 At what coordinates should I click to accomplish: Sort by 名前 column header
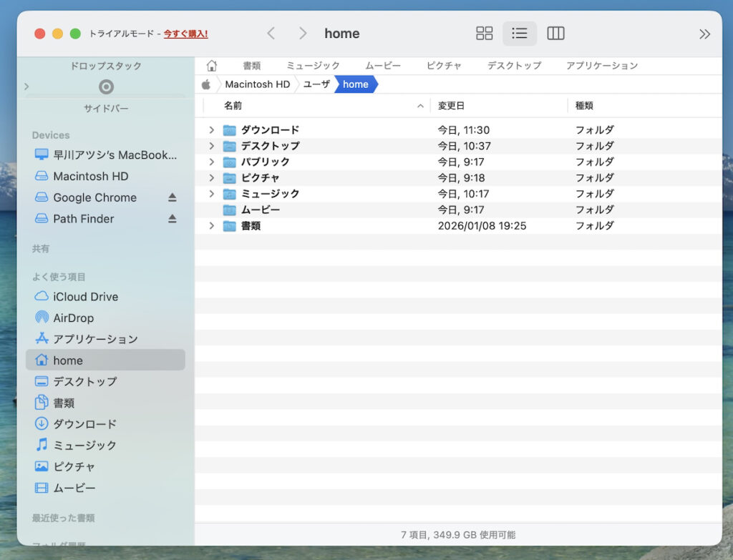[x=233, y=106]
